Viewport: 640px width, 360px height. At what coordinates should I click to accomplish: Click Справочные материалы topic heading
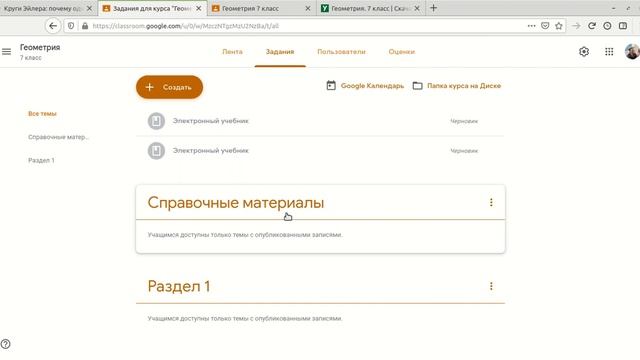[x=236, y=202]
